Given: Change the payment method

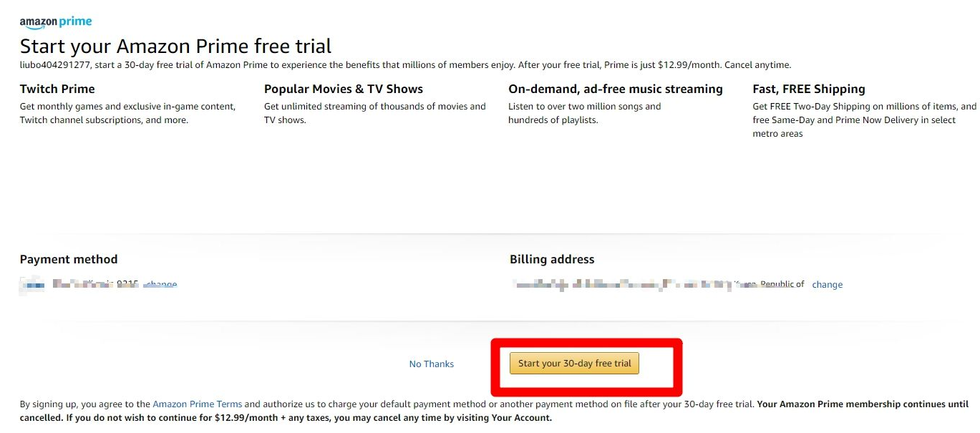Looking at the screenshot, I should pyautogui.click(x=160, y=285).
